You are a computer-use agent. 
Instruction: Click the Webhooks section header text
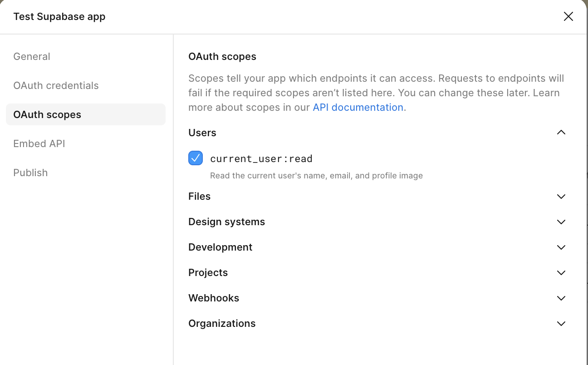click(214, 298)
